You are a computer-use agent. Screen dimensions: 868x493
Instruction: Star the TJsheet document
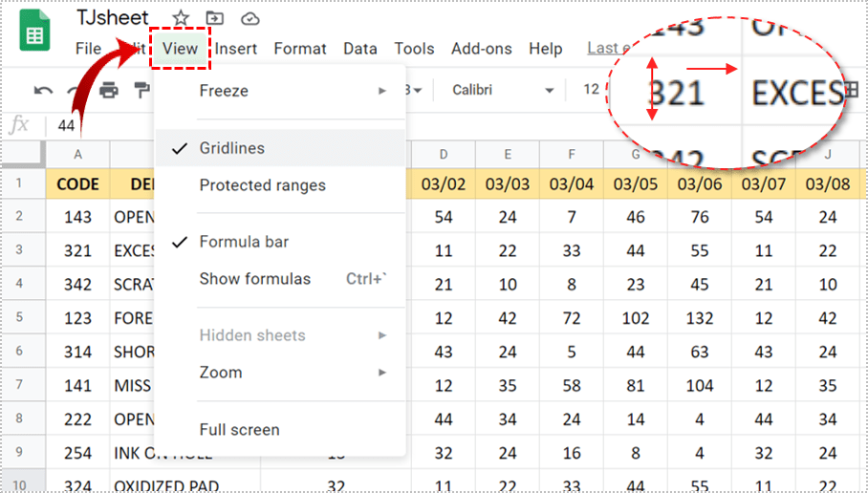click(181, 18)
